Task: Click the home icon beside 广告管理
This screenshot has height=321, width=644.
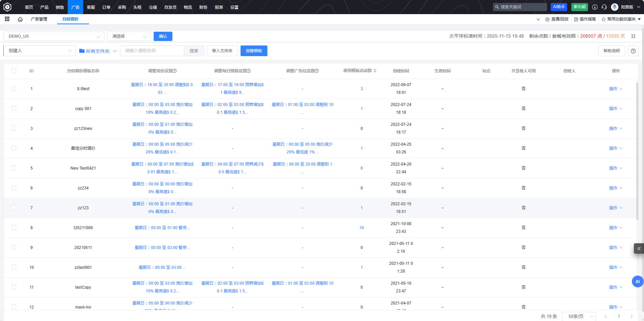Action: point(20,19)
